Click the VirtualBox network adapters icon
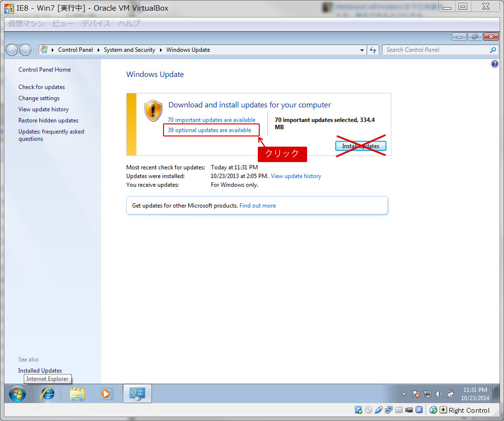 (388, 410)
